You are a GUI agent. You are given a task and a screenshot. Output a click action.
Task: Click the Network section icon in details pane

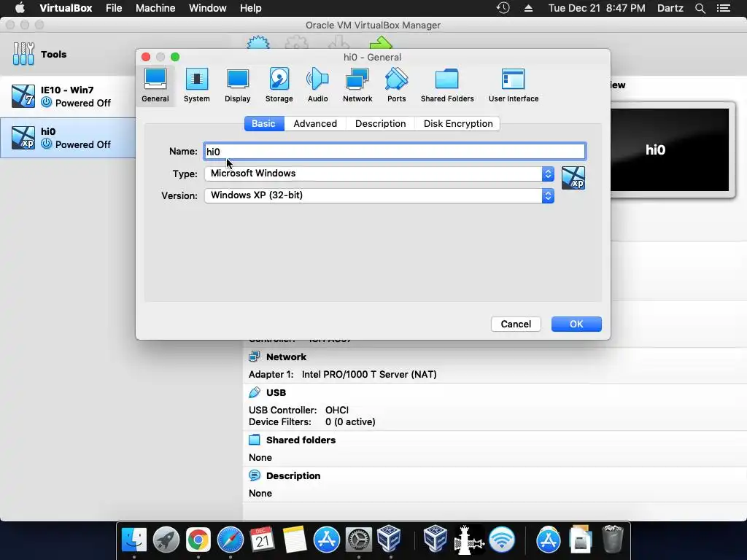tap(255, 357)
